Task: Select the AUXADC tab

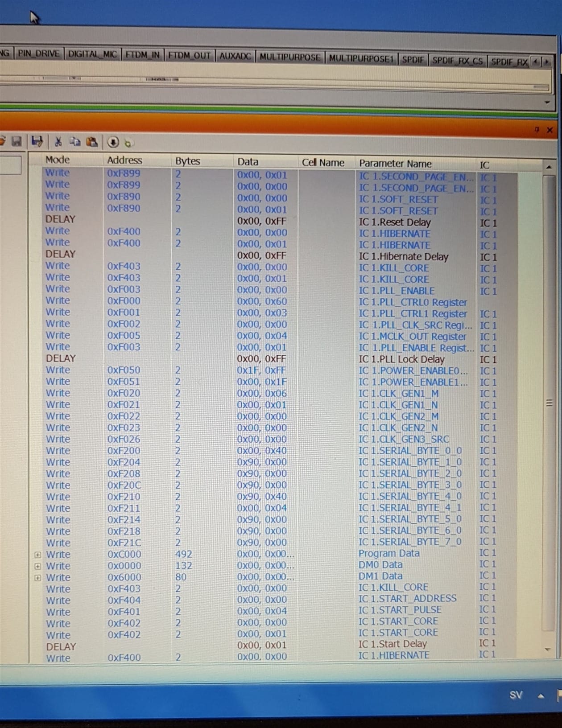Action: pos(235,57)
